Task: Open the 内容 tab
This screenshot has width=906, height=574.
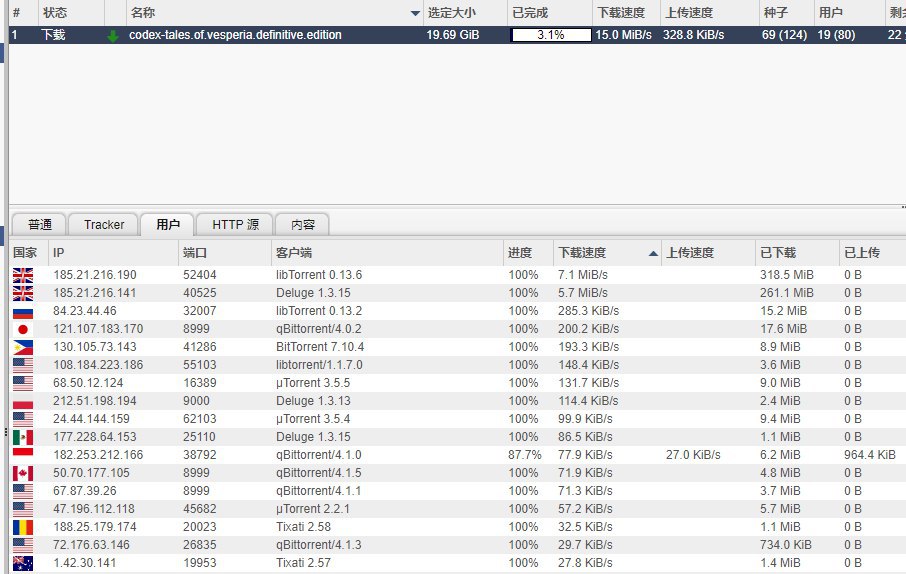Action: pos(302,225)
